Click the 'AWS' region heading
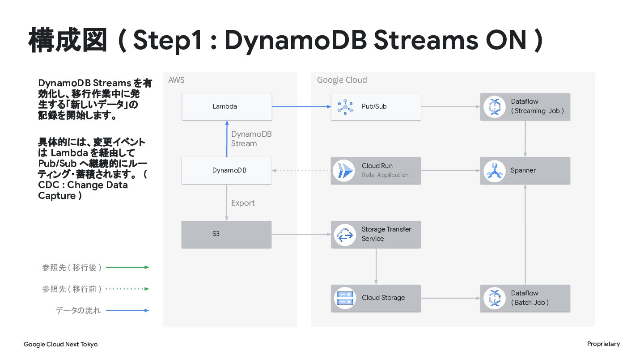The height and width of the screenshot is (362, 644). (x=176, y=80)
